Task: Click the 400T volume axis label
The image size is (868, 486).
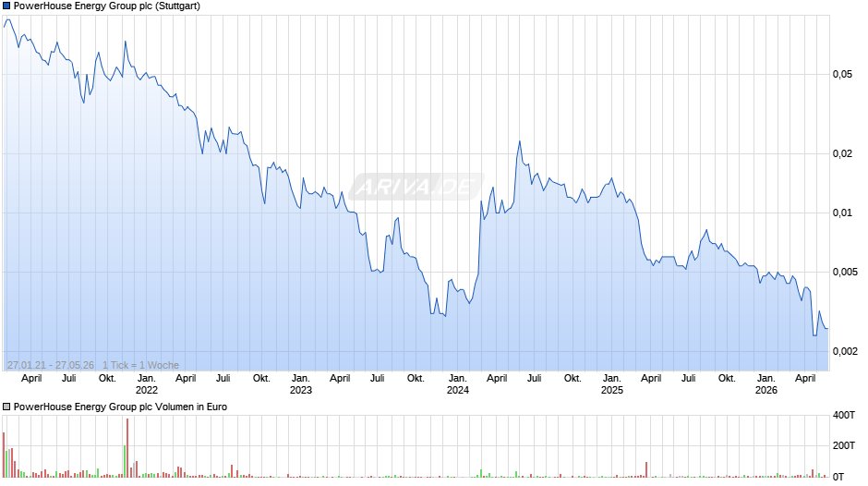Action: [x=844, y=415]
